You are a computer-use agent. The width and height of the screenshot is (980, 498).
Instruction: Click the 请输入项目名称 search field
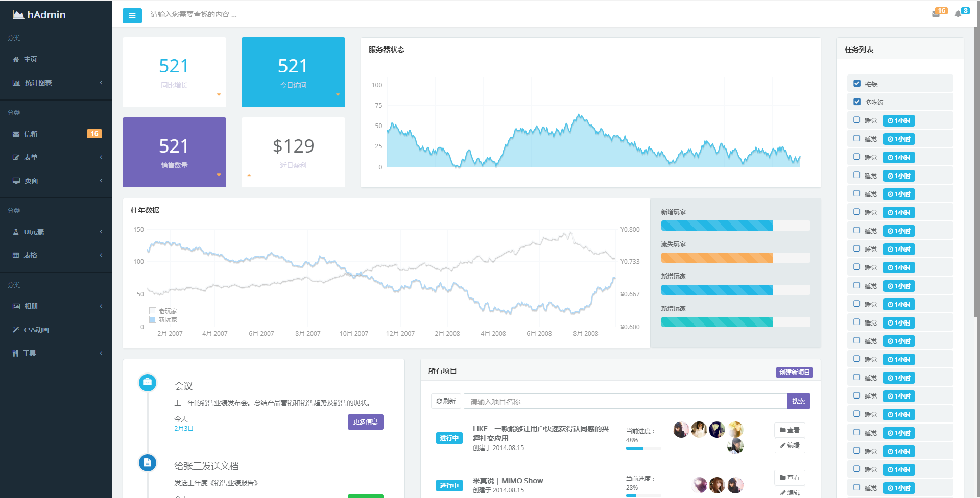click(x=625, y=401)
